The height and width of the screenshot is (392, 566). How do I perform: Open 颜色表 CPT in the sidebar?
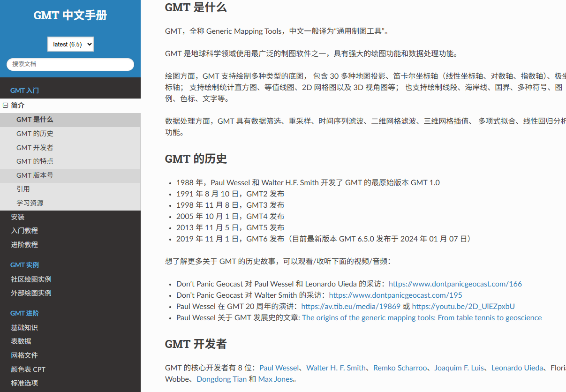tap(70, 369)
